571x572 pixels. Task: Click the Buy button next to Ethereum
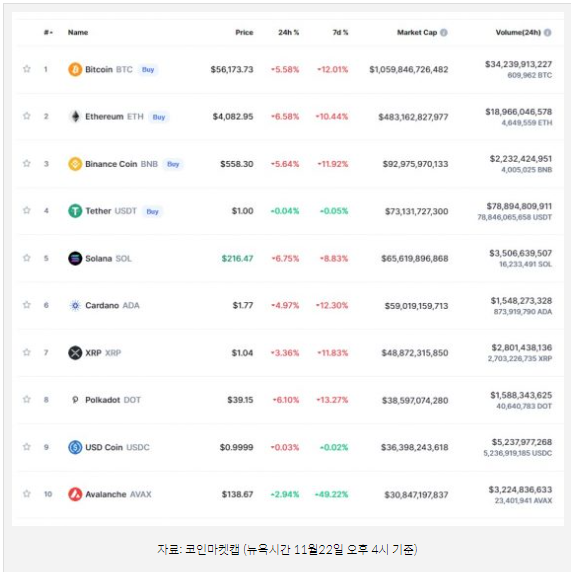point(159,117)
